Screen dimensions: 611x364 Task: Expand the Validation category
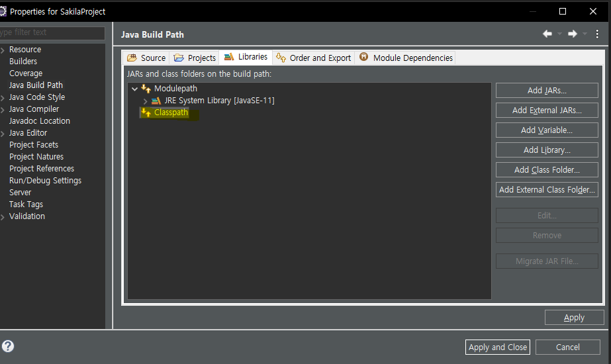click(x=3, y=216)
